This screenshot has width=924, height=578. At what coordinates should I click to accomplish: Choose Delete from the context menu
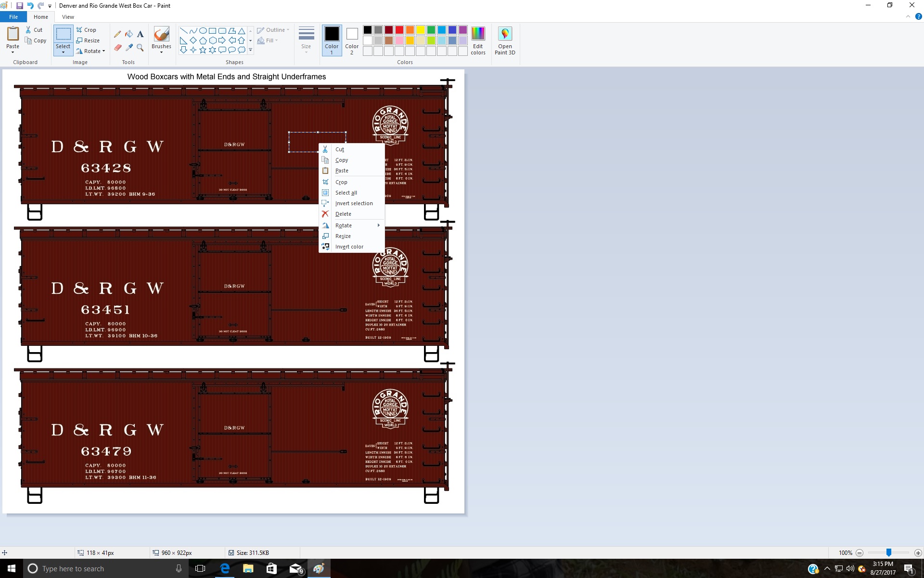[352, 214]
